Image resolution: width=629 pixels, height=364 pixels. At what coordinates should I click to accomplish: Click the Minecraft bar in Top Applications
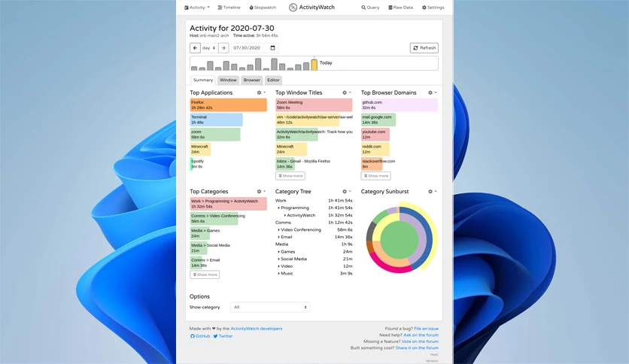(200, 149)
